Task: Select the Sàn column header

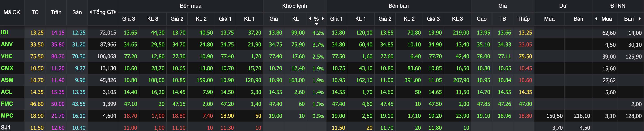Action: point(77,12)
